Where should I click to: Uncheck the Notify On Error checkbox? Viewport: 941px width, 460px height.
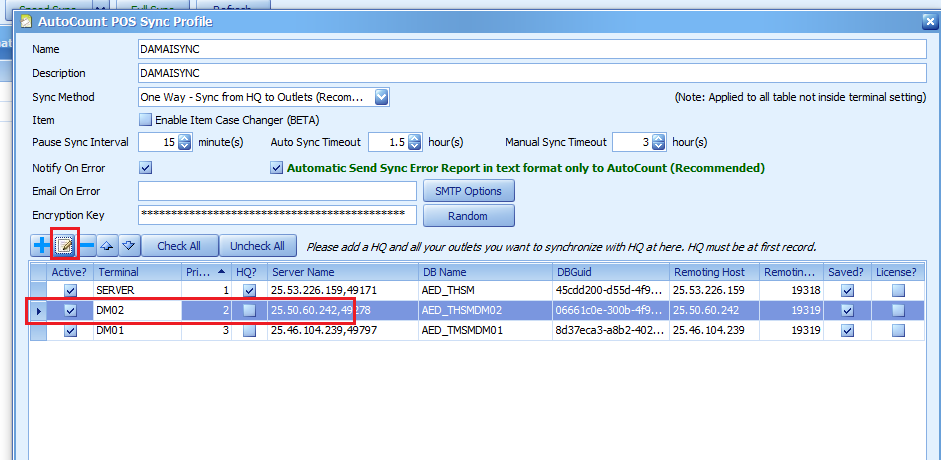tap(146, 168)
